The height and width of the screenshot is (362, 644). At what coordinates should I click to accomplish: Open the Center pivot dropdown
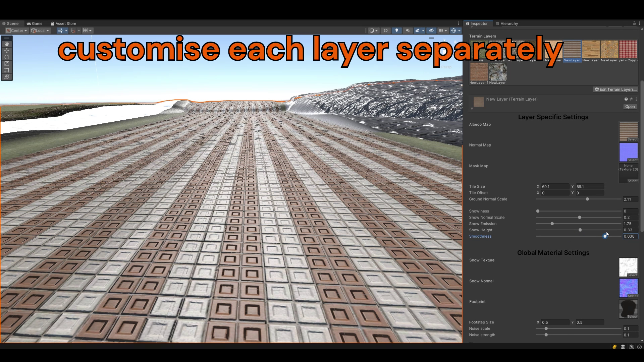coord(17,31)
